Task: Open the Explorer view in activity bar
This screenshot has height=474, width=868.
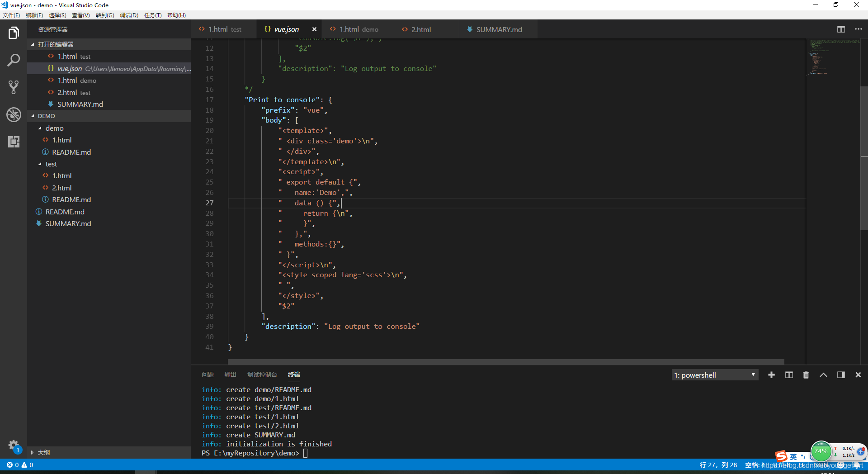Action: [14, 33]
